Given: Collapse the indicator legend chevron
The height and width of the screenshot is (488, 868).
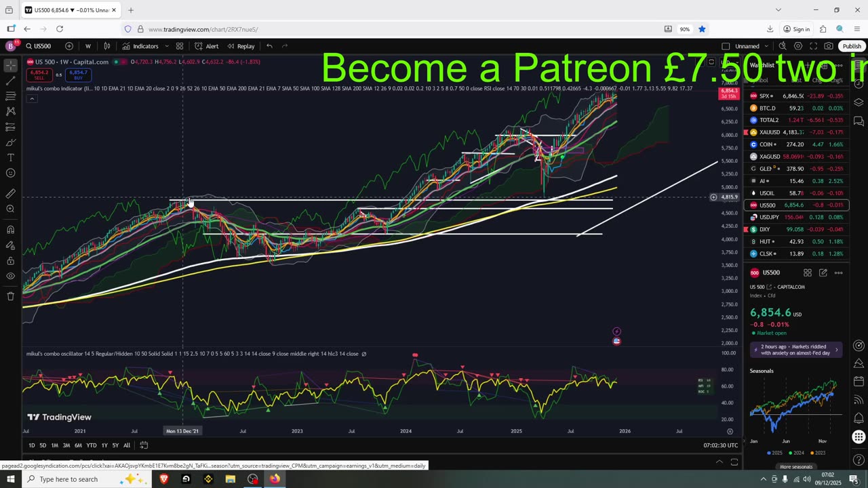Looking at the screenshot, I should tap(31, 99).
